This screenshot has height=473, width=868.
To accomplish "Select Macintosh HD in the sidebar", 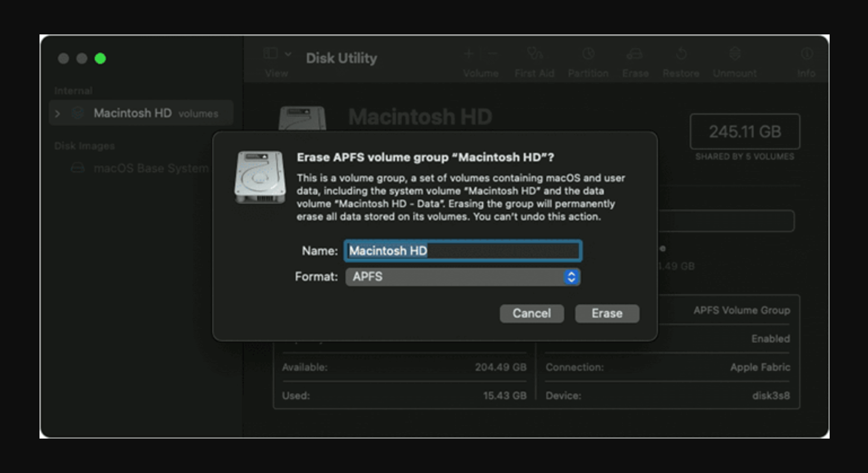I will 134,112.
